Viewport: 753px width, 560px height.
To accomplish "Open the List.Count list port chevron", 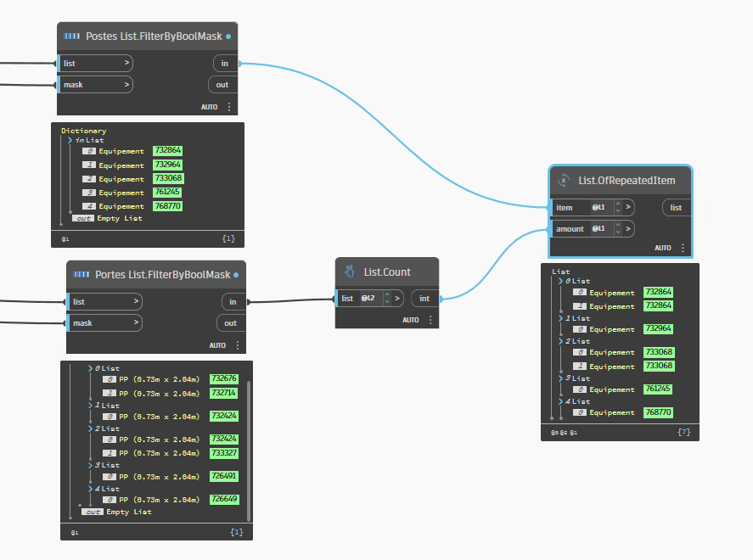I will click(x=396, y=299).
